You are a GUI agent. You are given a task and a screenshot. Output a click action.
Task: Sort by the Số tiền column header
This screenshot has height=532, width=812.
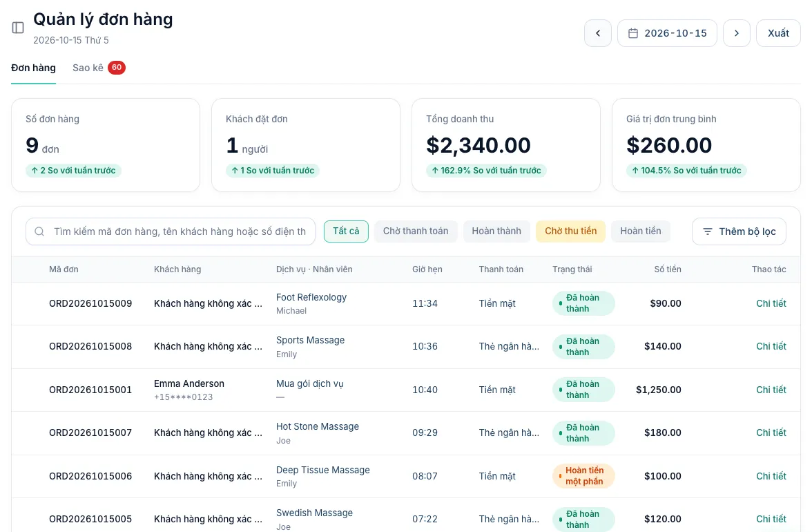pyautogui.click(x=667, y=269)
